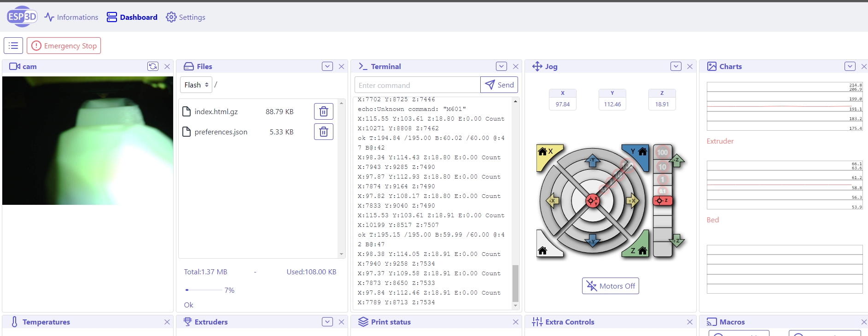Screen dimensions: 868x336
Task: Delete preferences.json with trash icon
Action: [x=323, y=132]
